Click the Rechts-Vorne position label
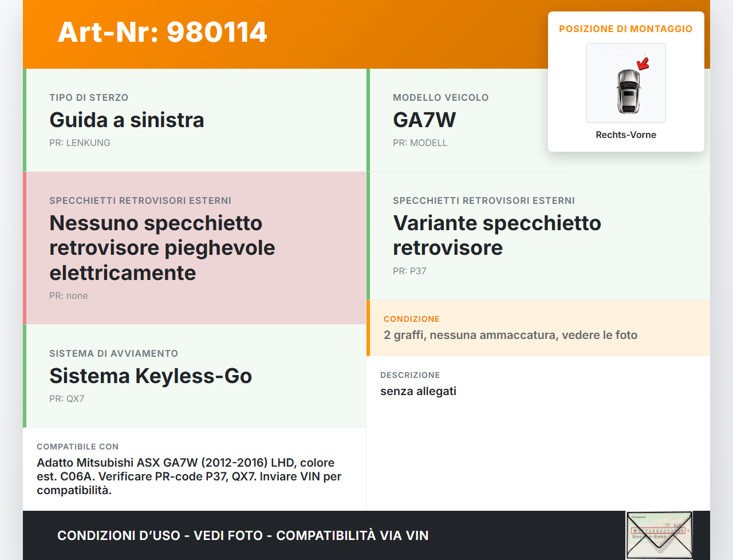The width and height of the screenshot is (733, 560). tap(625, 135)
